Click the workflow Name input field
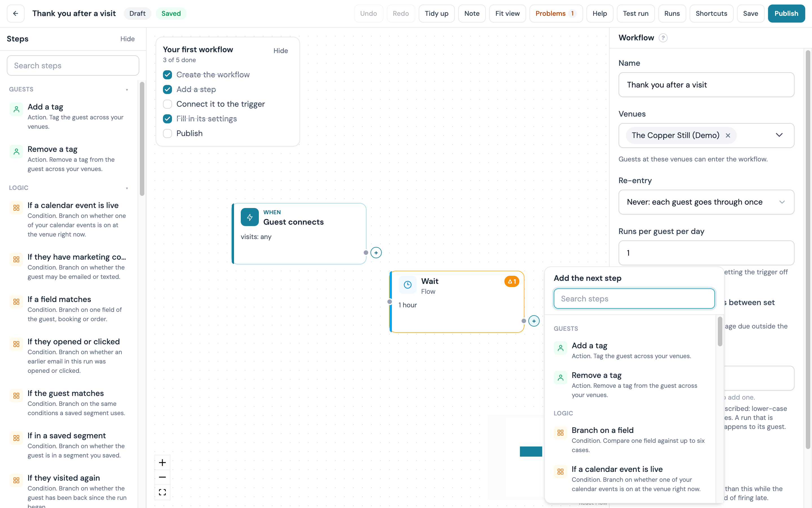Screen dimensions: 812x508 click(706, 85)
